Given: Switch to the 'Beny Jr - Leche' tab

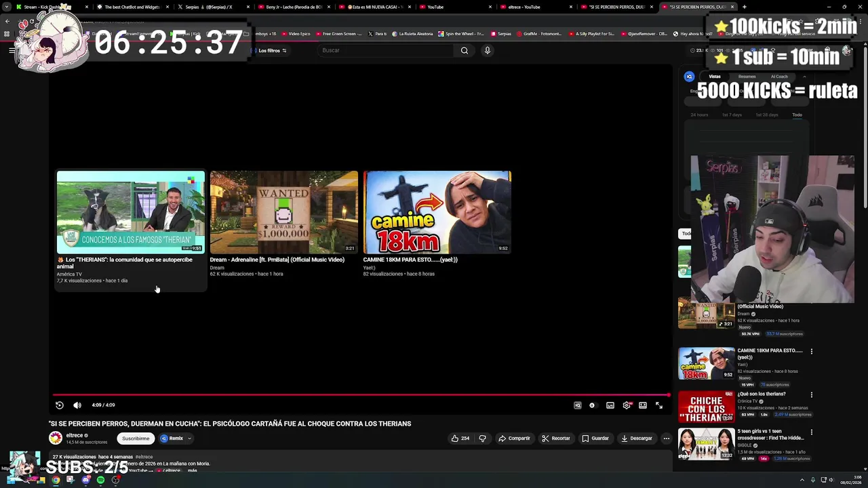Looking at the screenshot, I should [293, 7].
